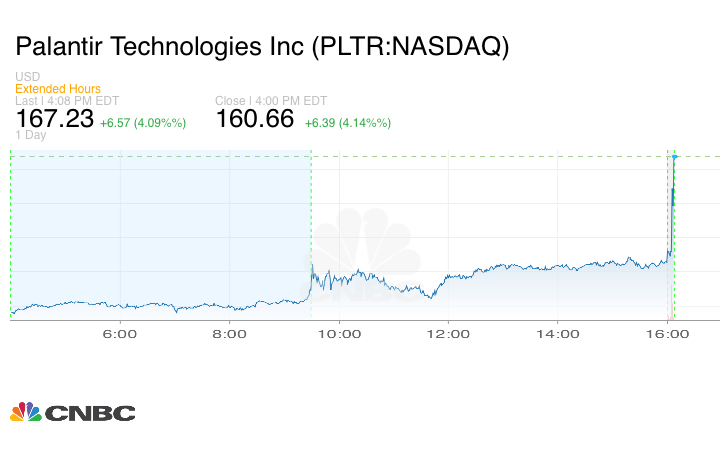Click the USD currency label

(x=27, y=77)
